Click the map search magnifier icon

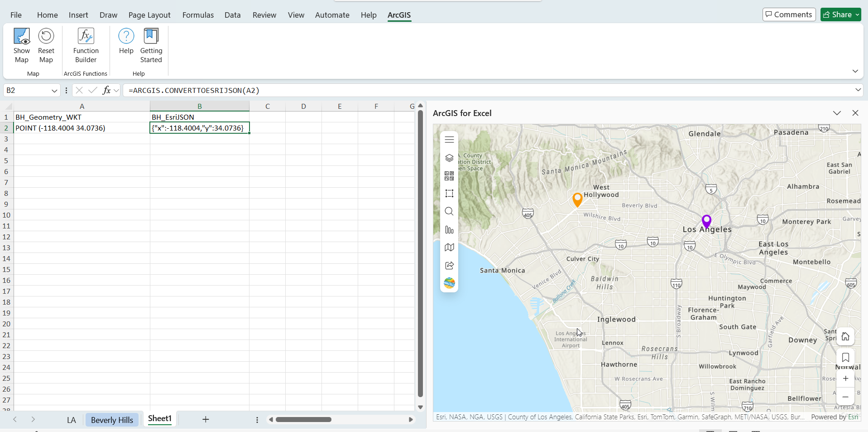coord(449,212)
